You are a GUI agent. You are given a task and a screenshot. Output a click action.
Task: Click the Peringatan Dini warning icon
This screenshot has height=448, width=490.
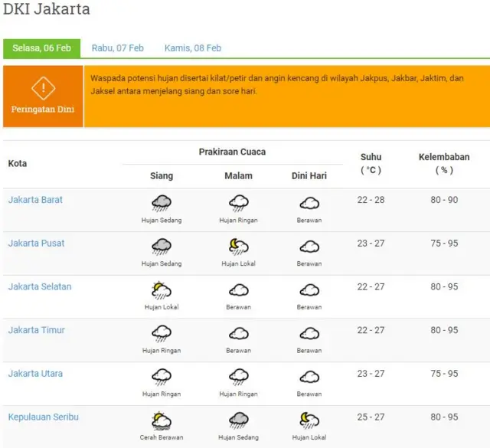point(43,88)
